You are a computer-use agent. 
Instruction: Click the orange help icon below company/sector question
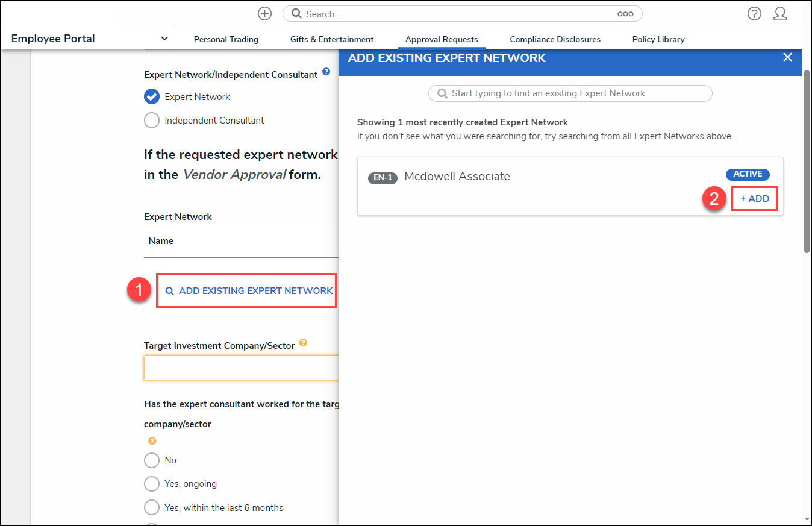[152, 441]
